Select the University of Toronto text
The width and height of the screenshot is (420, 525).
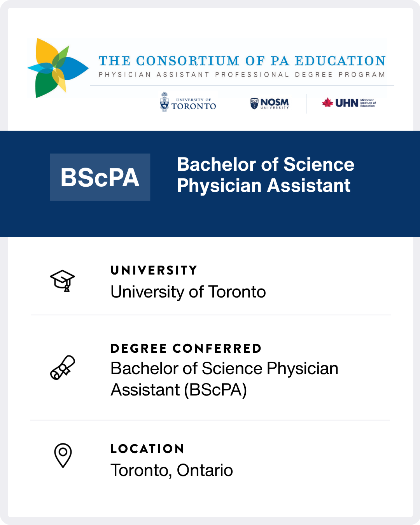point(188,292)
